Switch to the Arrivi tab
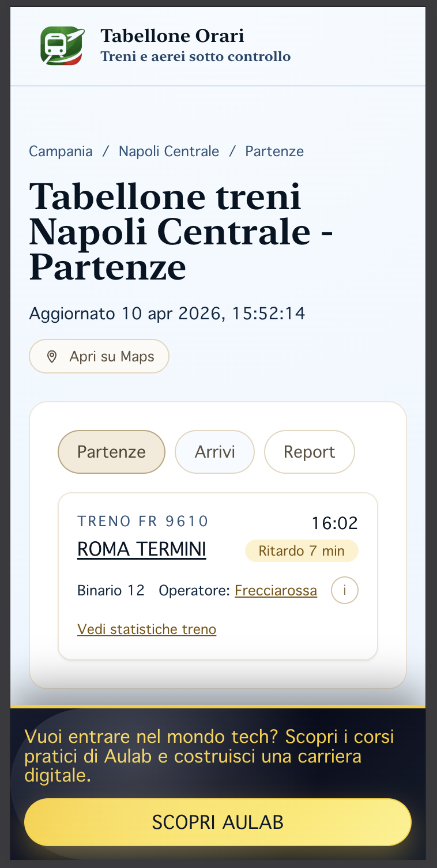 pos(214,452)
